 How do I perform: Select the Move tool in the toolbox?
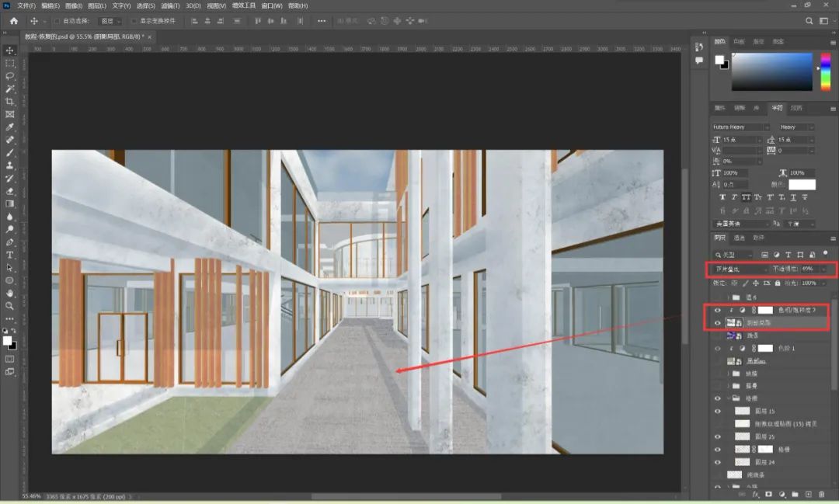click(x=9, y=50)
